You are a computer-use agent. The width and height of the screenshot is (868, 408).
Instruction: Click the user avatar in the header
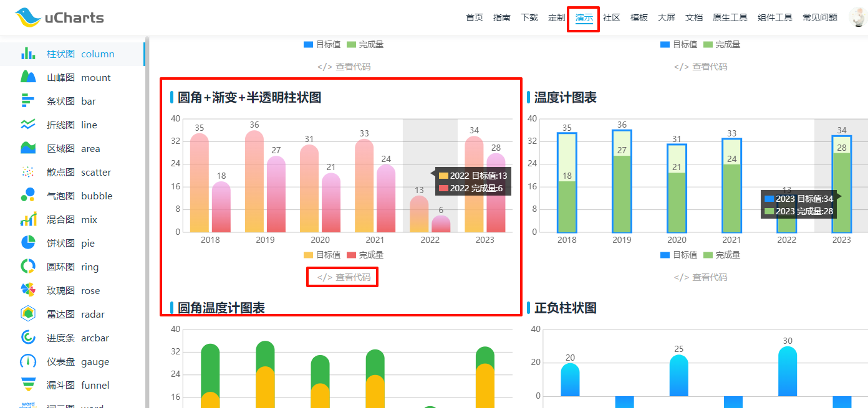858,17
